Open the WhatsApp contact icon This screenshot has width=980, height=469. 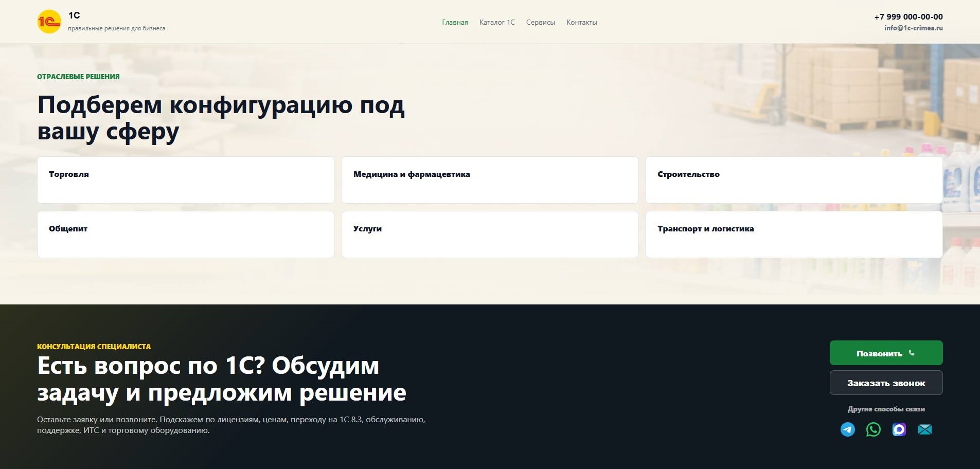pos(874,429)
